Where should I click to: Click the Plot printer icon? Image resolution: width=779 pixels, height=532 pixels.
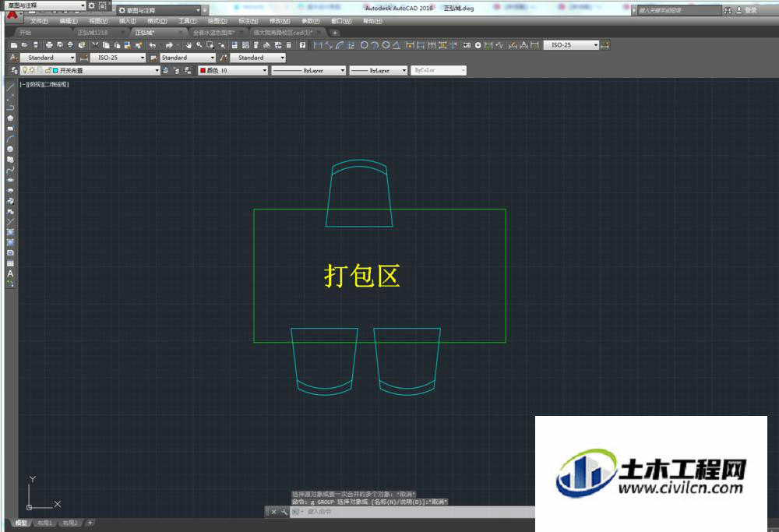[48, 45]
